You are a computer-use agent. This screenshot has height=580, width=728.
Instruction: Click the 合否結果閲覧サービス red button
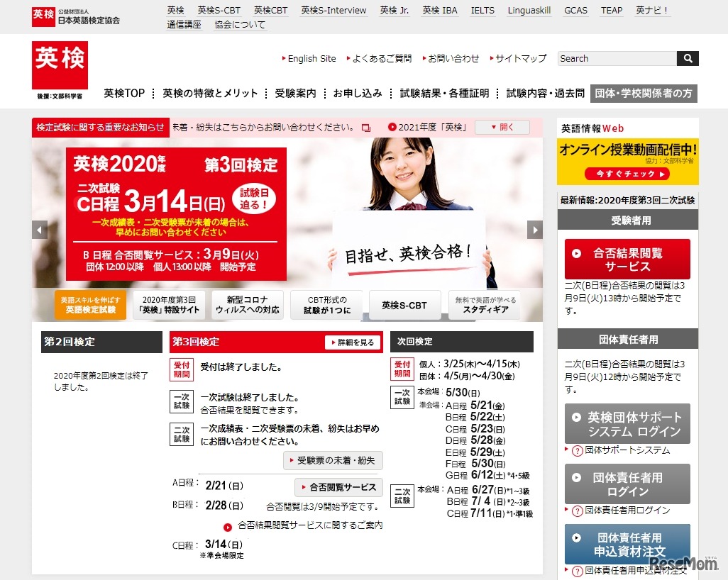point(627,260)
